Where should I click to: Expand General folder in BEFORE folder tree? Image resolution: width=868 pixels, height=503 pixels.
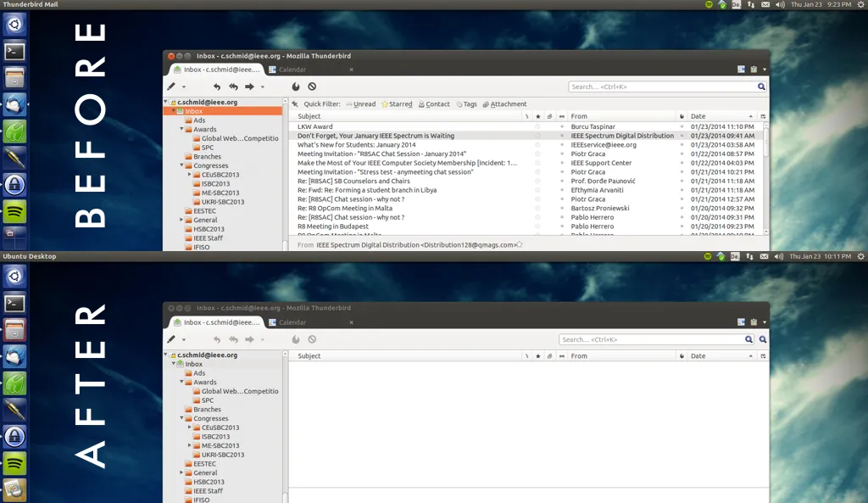[181, 220]
